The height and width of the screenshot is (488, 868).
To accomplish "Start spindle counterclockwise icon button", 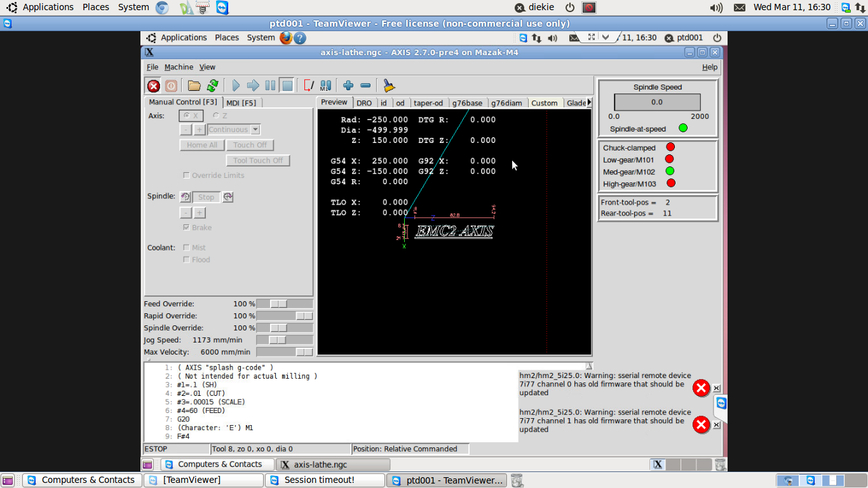I will [185, 197].
